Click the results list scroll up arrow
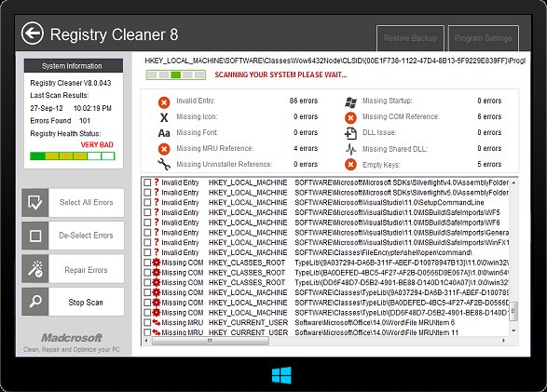This screenshot has height=392, width=547. pyautogui.click(x=513, y=182)
